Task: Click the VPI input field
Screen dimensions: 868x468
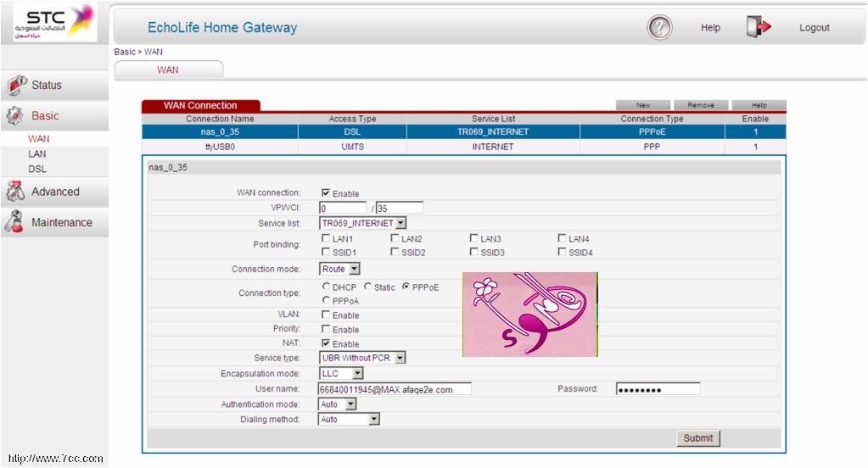Action: pyautogui.click(x=343, y=208)
